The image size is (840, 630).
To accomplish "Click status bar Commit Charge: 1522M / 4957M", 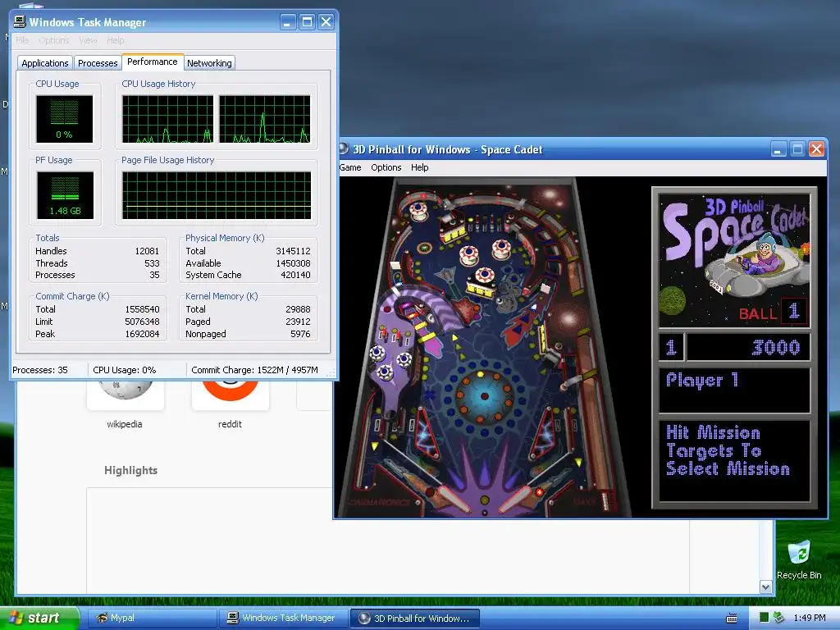I will pyautogui.click(x=254, y=370).
